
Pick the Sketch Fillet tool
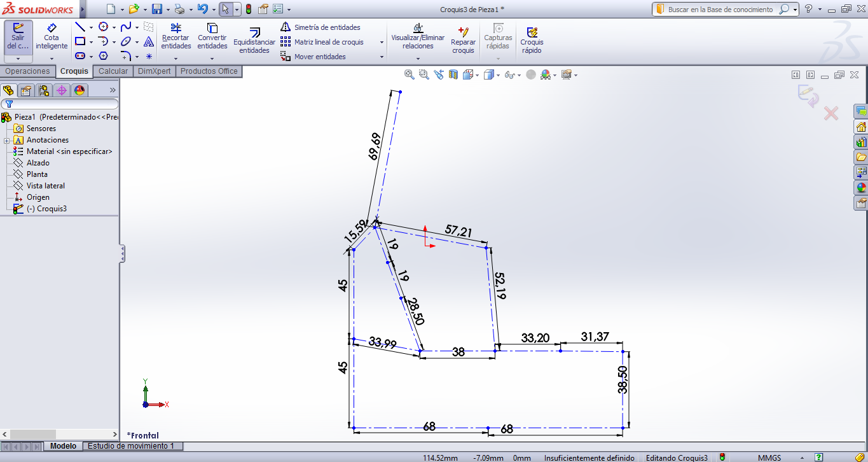pyautogui.click(x=126, y=56)
